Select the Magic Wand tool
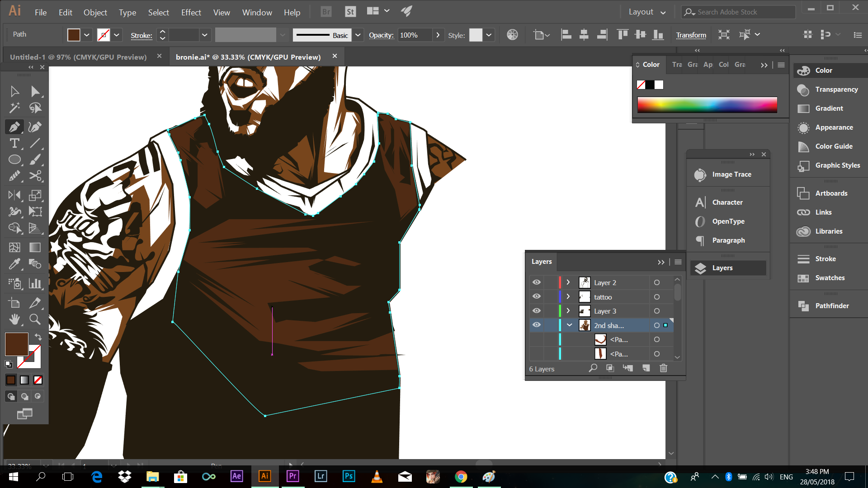This screenshot has height=488, width=868. pyautogui.click(x=14, y=108)
